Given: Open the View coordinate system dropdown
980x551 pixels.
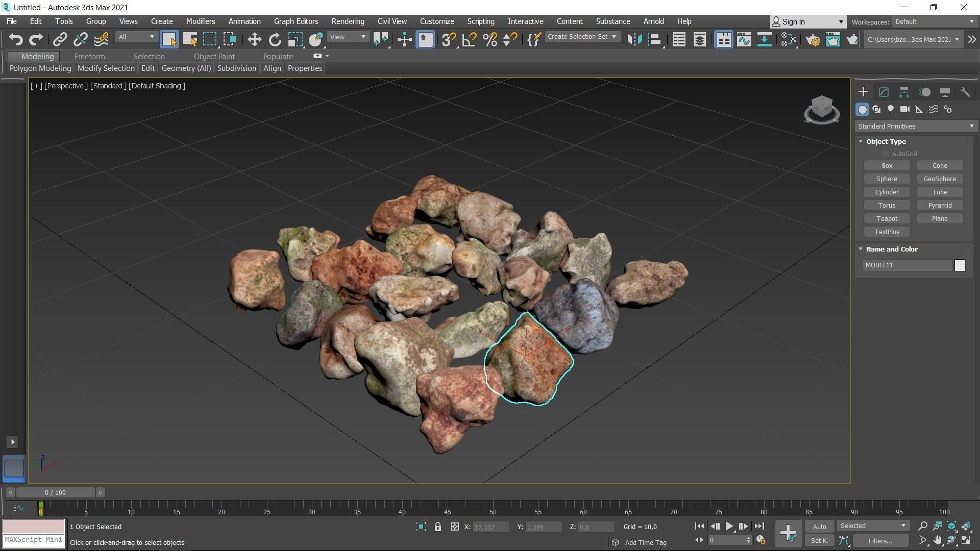Looking at the screenshot, I should 348,37.
